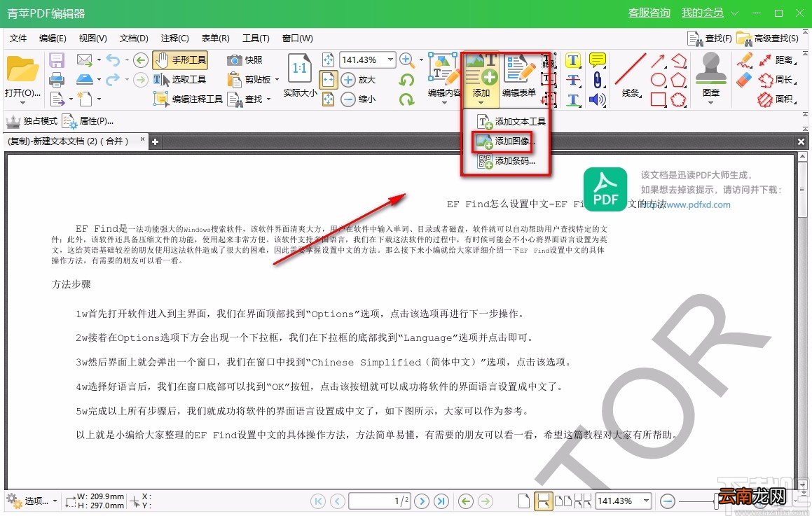Image resolution: width=812 pixels, height=516 pixels.
Task: Toggle single page continuous layout in status bar
Action: (543, 501)
